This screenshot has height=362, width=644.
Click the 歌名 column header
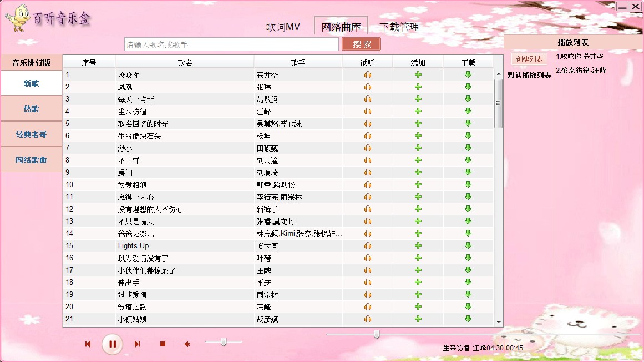click(x=185, y=62)
